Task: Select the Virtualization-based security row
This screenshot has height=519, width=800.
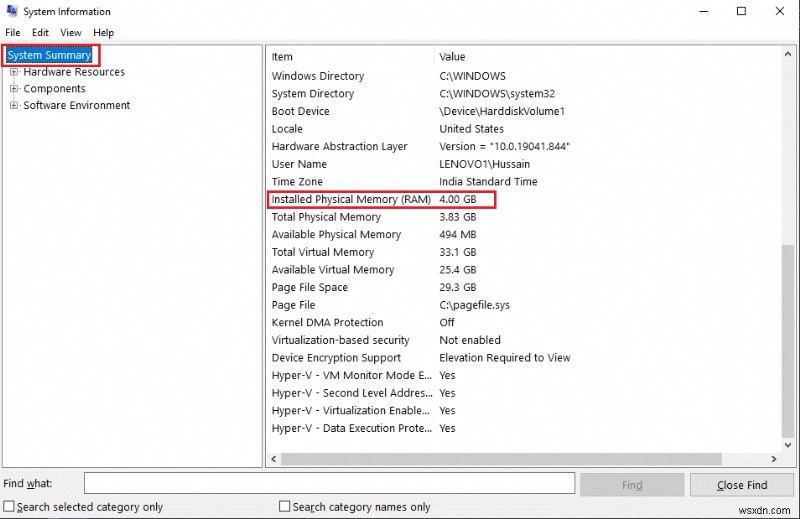Action: pos(524,340)
